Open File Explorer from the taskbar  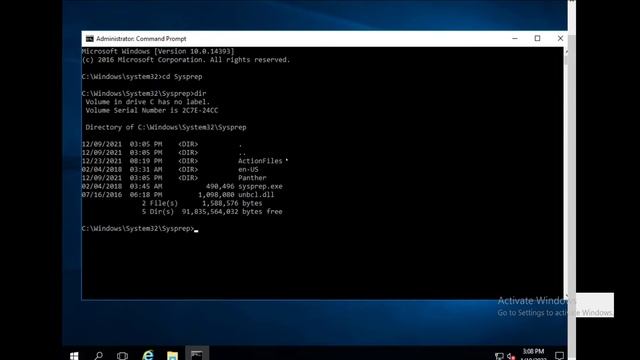(172, 356)
